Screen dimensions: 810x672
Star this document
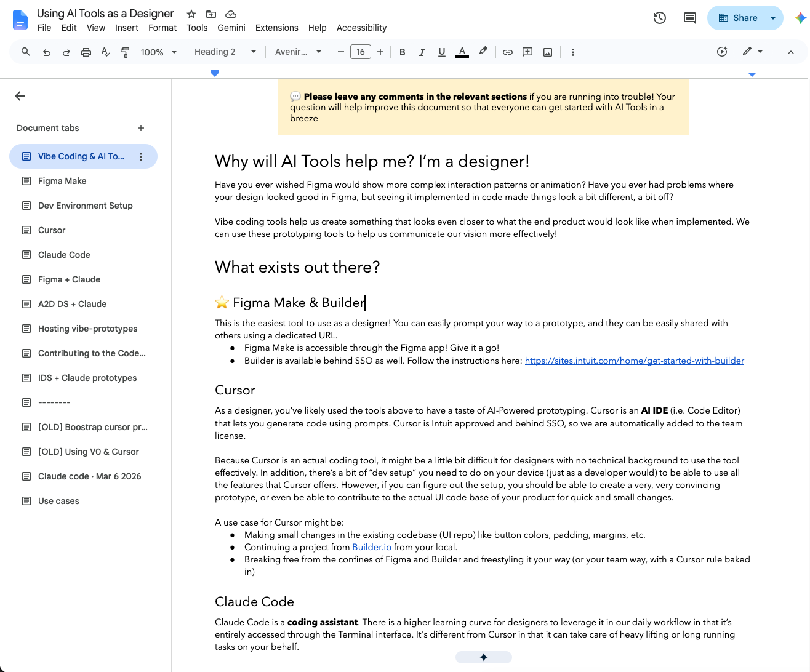pos(191,14)
